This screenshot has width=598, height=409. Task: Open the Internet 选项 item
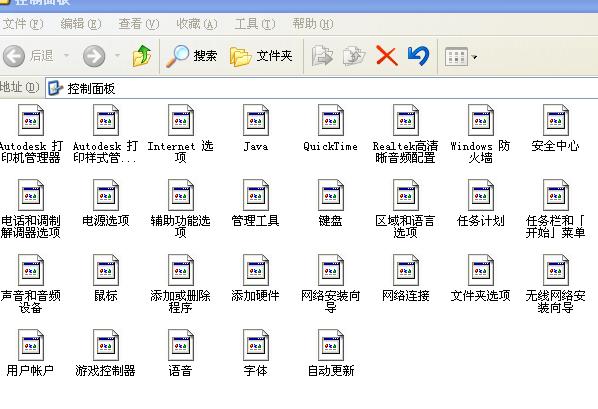tap(180, 121)
